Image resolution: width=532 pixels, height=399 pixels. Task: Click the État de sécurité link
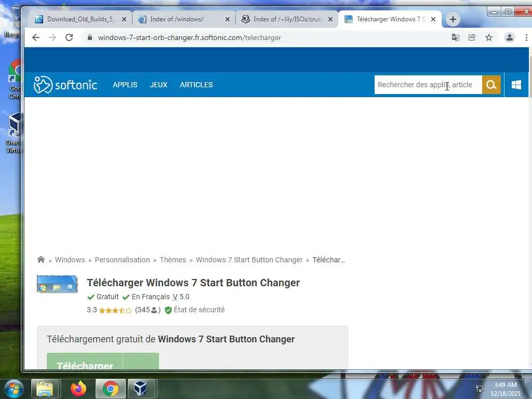[x=199, y=310]
